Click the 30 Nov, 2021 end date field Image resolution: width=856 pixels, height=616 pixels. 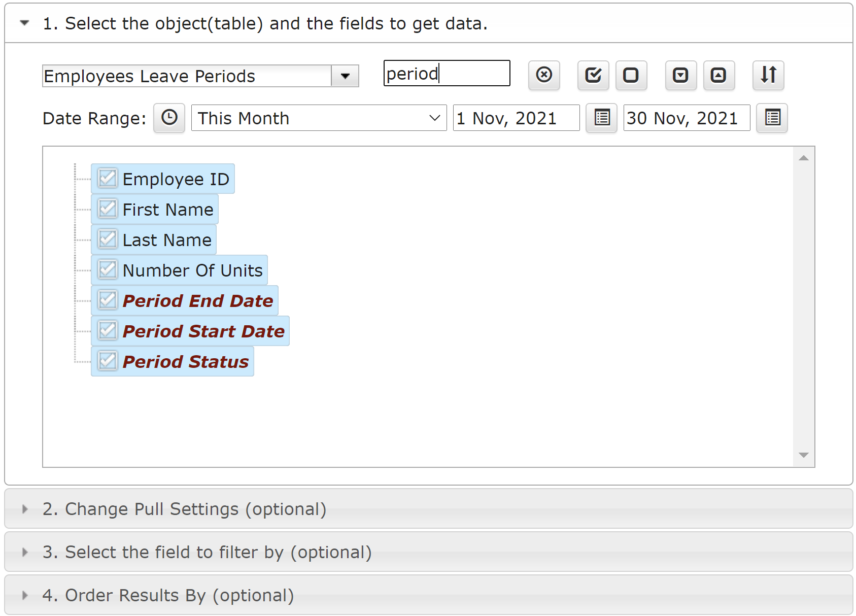coord(687,118)
